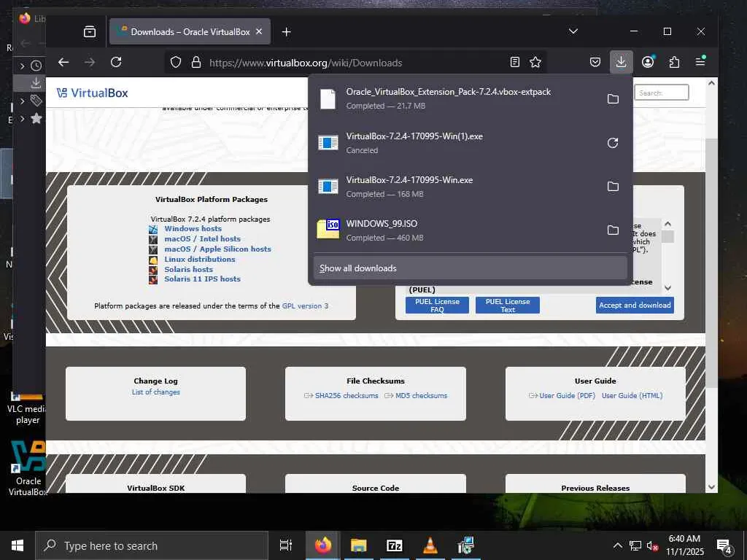747x560 pixels.
Task: Open tracking protection shield icon
Action: 176,63
